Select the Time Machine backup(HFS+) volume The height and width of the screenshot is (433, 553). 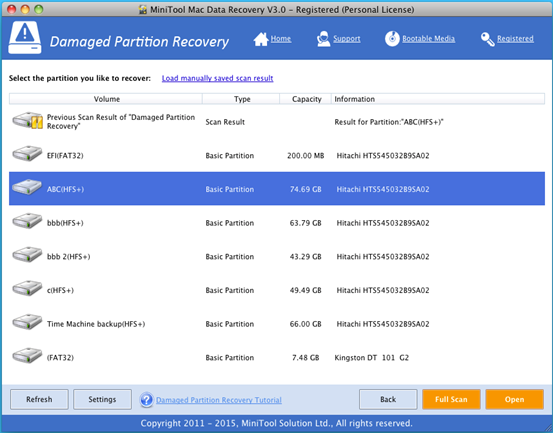pyautogui.click(x=96, y=324)
